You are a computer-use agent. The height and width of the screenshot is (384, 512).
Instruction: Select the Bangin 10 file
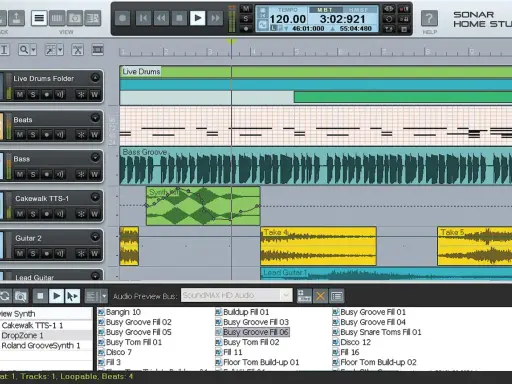coord(119,312)
